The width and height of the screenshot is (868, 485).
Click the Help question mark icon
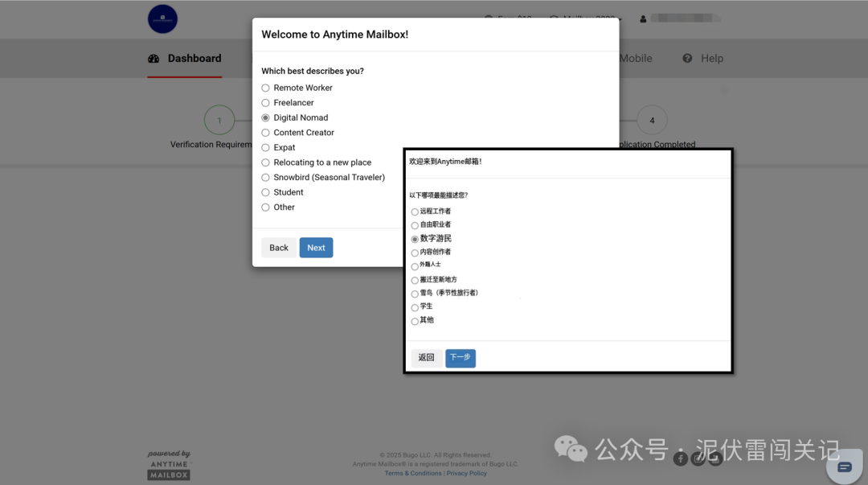click(x=687, y=58)
